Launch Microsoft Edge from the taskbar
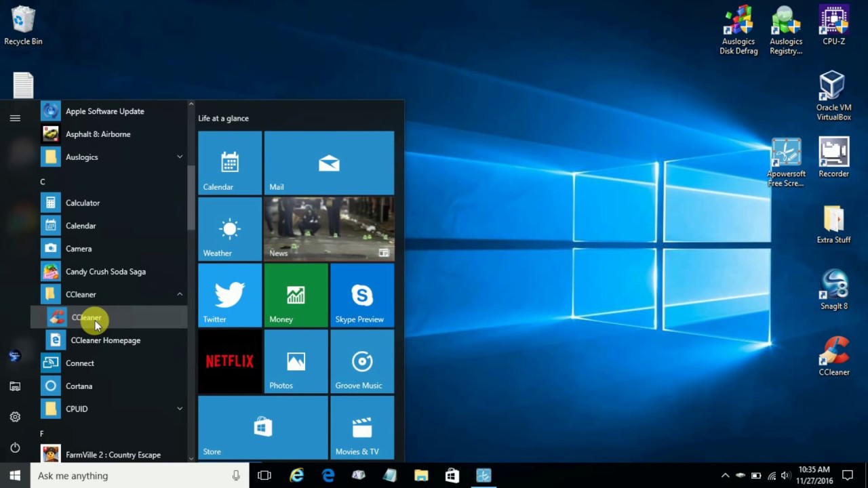868x488 pixels. click(328, 476)
